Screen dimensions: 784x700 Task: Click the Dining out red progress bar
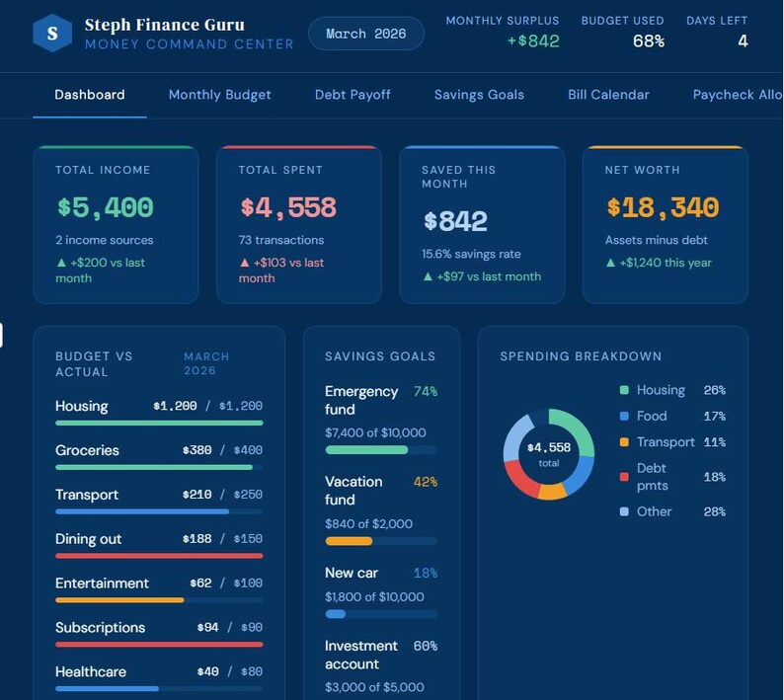[x=159, y=556]
